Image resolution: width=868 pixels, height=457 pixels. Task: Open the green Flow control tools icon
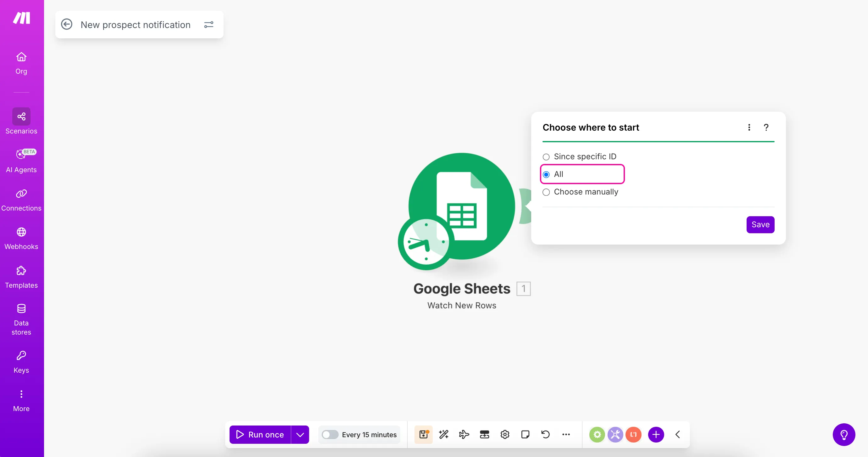597,435
